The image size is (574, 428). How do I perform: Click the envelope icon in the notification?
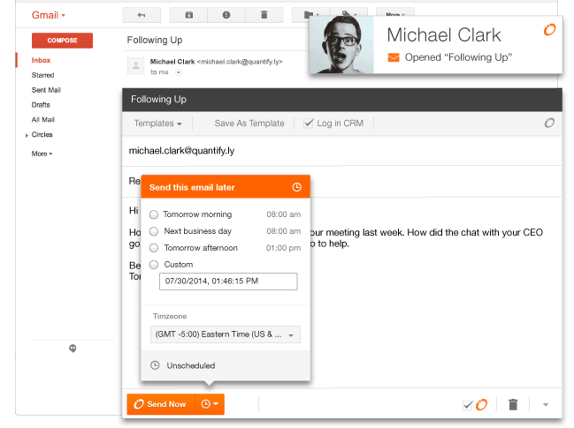click(x=394, y=57)
